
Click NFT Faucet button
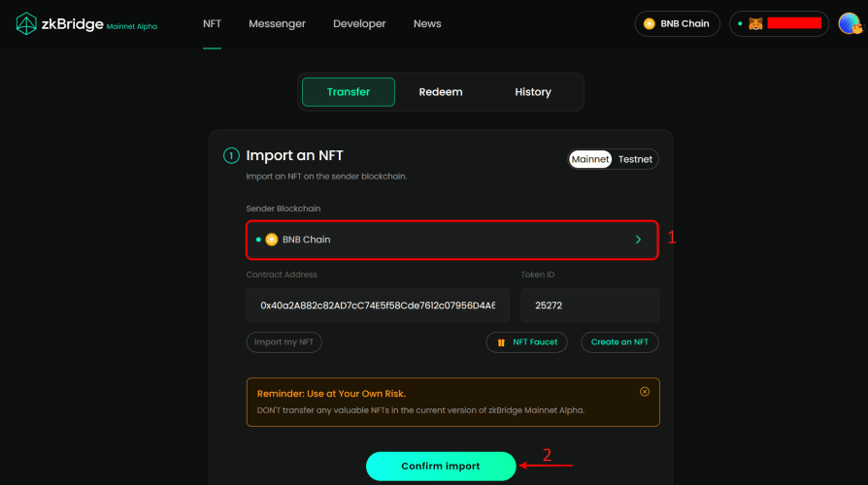(526, 342)
